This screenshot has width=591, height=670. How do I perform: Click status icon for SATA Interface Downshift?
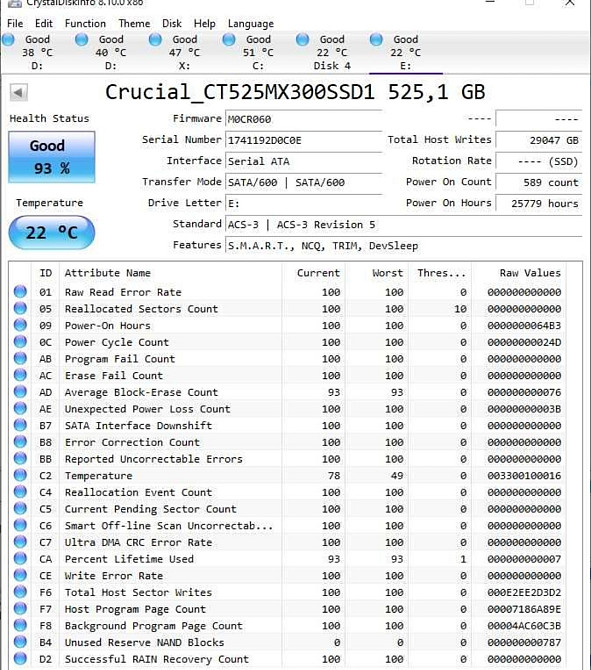pyautogui.click(x=20, y=425)
